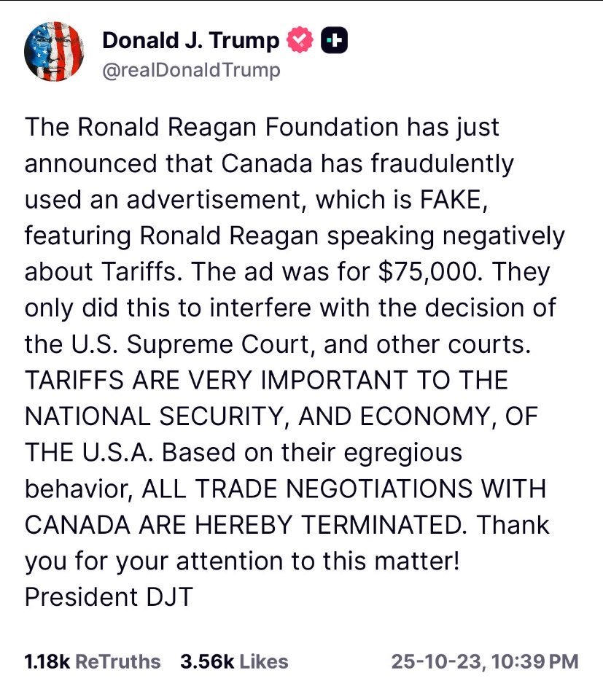The width and height of the screenshot is (603, 700).
Task: View the 1.18k ReTruths list
Action: (92, 661)
